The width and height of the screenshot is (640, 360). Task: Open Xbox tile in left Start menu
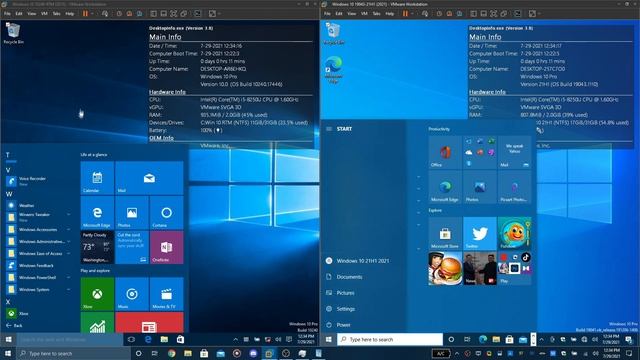tap(97, 294)
